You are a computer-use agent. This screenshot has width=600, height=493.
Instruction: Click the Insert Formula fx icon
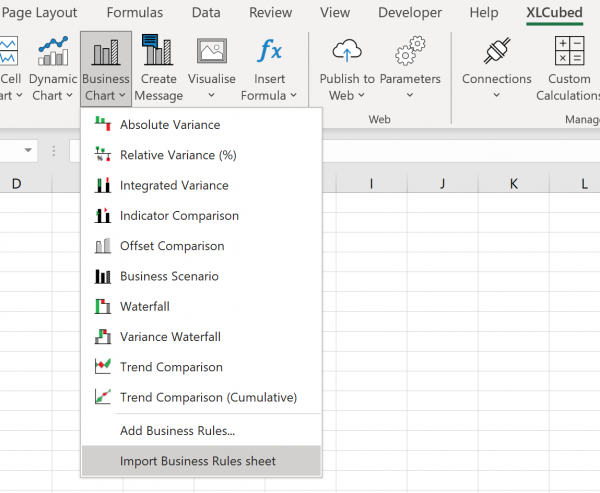pyautogui.click(x=270, y=50)
